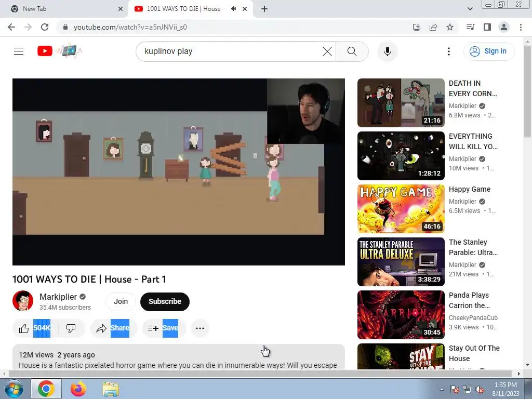Reload the YouTube page
The image size is (532, 399).
(45, 27)
